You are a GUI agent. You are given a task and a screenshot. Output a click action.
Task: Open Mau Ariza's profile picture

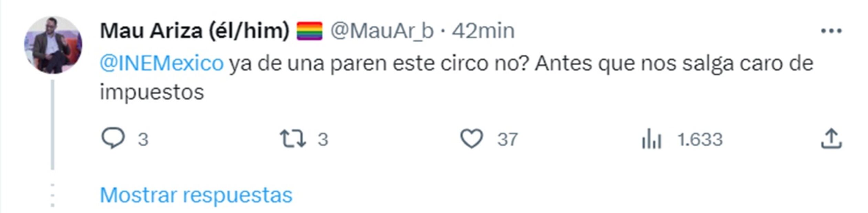(53, 45)
